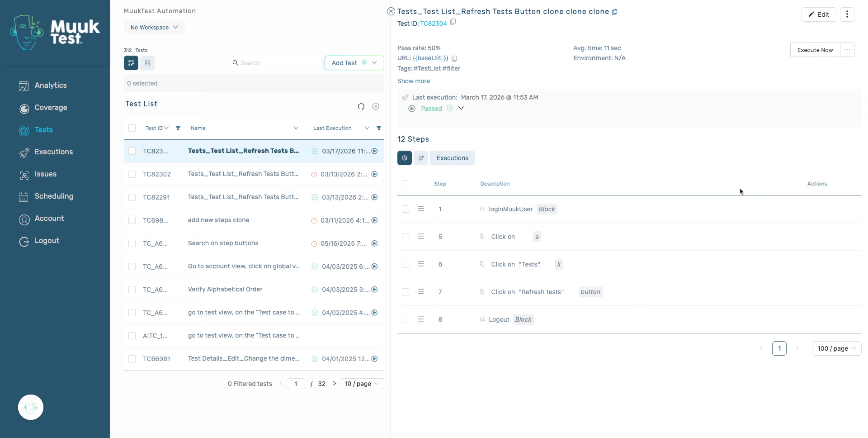
Task: Open the Last Execution sort chevron
Action: [367, 128]
